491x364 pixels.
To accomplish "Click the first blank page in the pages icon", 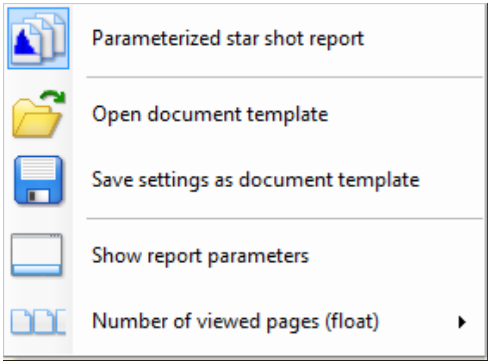I will 21,322.
